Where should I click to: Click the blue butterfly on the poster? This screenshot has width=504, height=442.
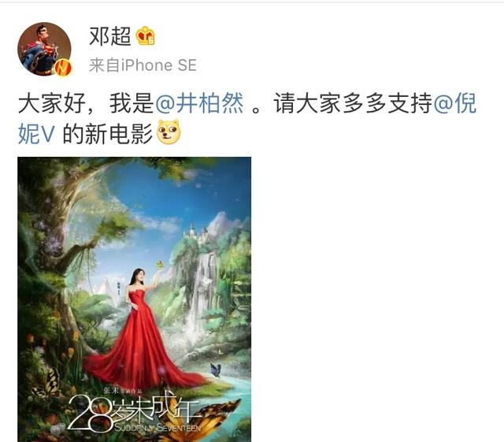point(216,370)
